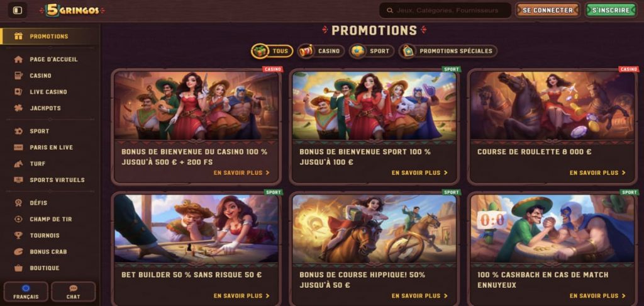Open the Boutique shopping bag icon
This screenshot has height=306, width=644.
18,268
